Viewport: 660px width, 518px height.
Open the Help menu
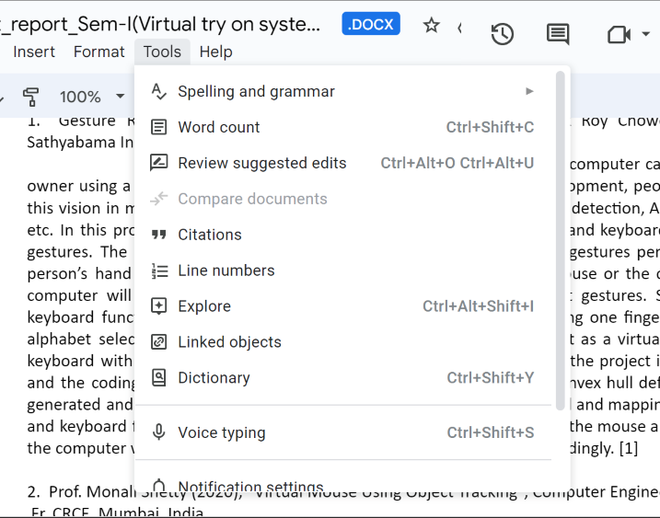pyautogui.click(x=215, y=51)
